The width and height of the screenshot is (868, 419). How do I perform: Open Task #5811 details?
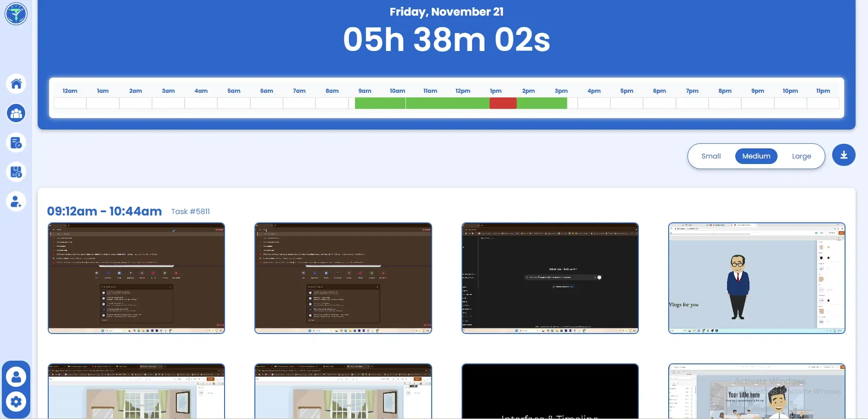pos(190,211)
